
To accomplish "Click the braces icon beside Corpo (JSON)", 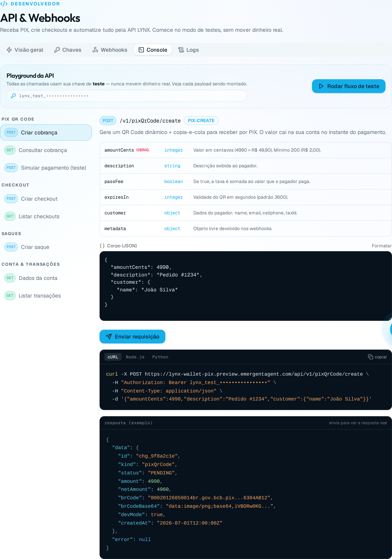I will (x=102, y=246).
